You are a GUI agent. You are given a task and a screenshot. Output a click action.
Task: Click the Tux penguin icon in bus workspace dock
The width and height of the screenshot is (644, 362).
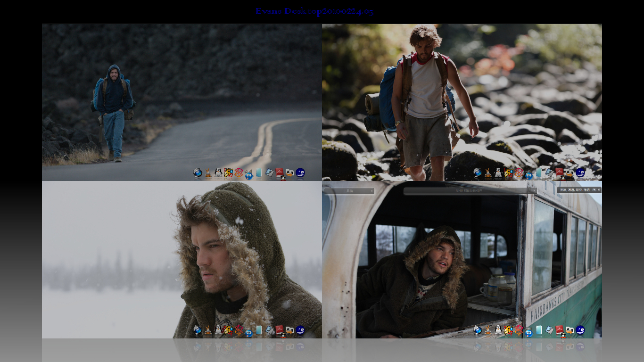[x=498, y=330]
